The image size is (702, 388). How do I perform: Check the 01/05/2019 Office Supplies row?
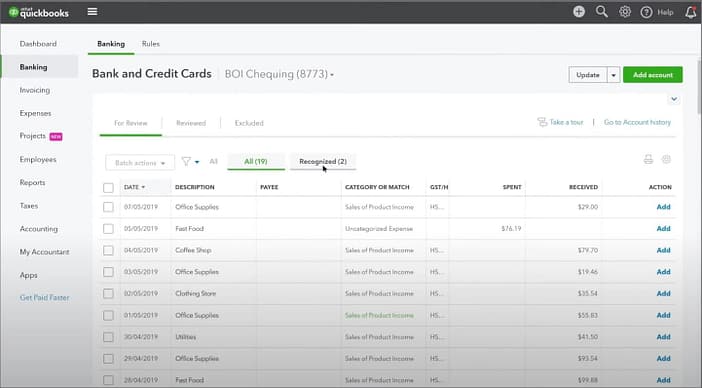pos(108,316)
